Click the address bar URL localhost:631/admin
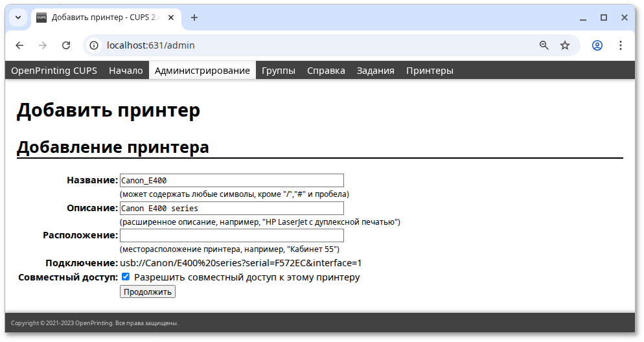This screenshot has width=644, height=342. 151,45
